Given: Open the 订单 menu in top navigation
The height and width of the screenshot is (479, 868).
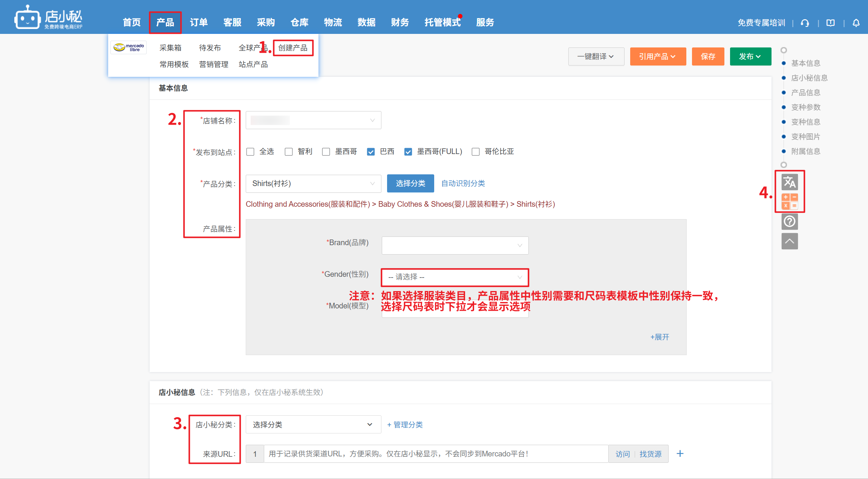Looking at the screenshot, I should point(199,23).
